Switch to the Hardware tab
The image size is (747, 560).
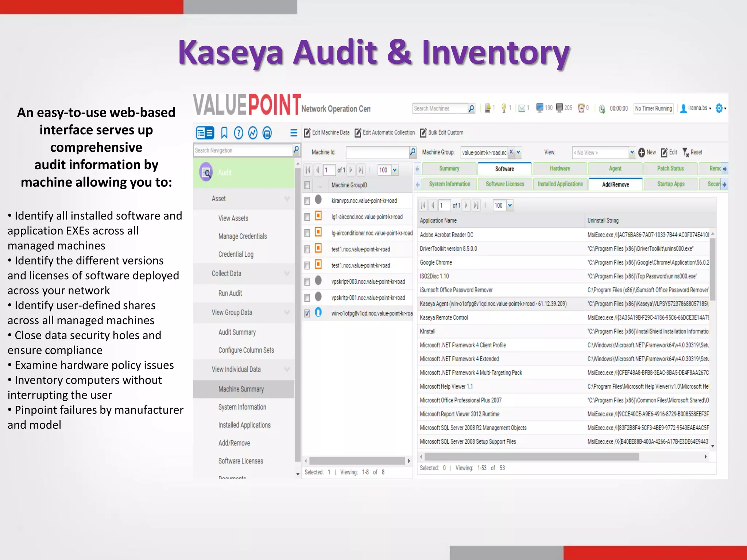pyautogui.click(x=560, y=168)
